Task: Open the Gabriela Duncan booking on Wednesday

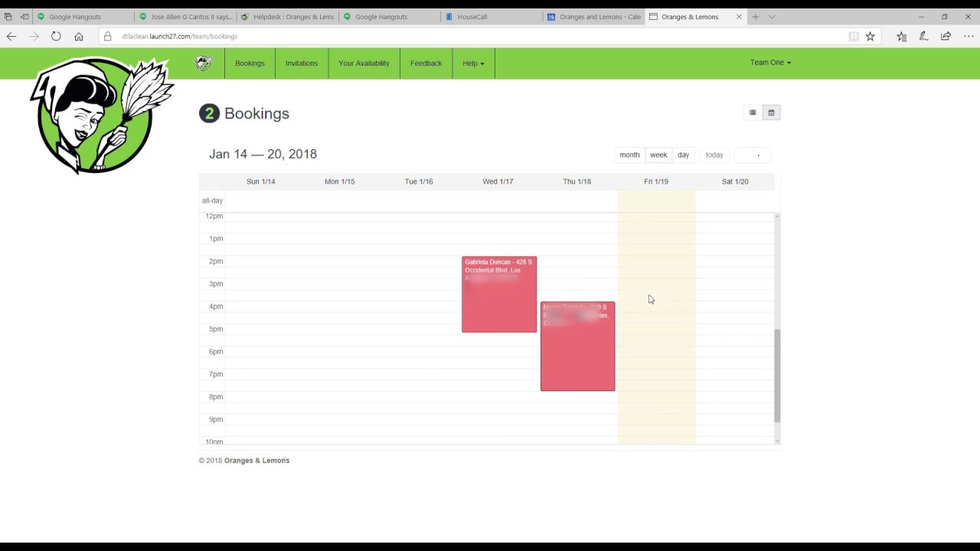Action: coord(499,295)
